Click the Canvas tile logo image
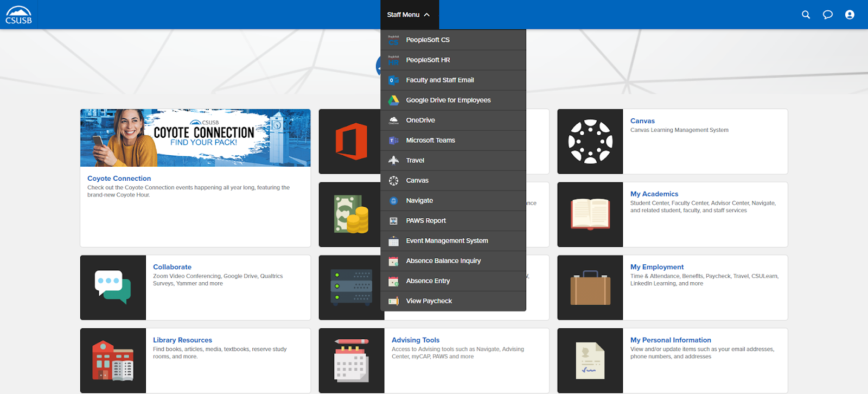Image resolution: width=868 pixels, height=394 pixels. [x=590, y=142]
